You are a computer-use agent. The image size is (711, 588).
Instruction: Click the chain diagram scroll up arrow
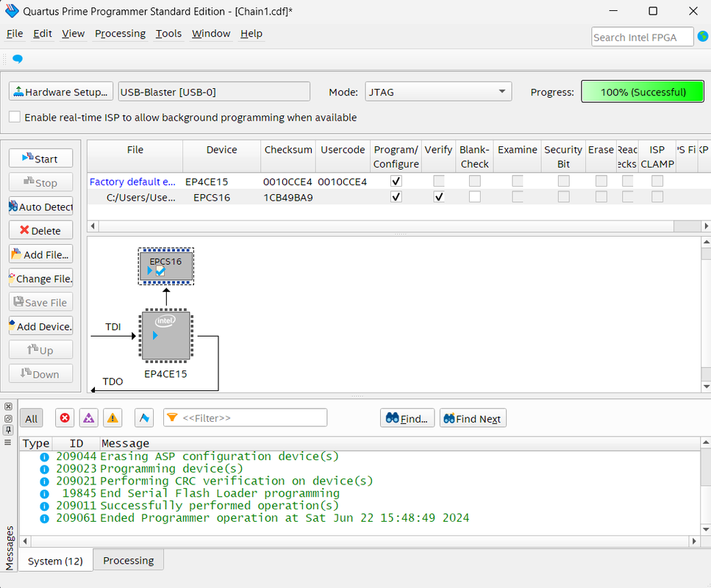706,242
